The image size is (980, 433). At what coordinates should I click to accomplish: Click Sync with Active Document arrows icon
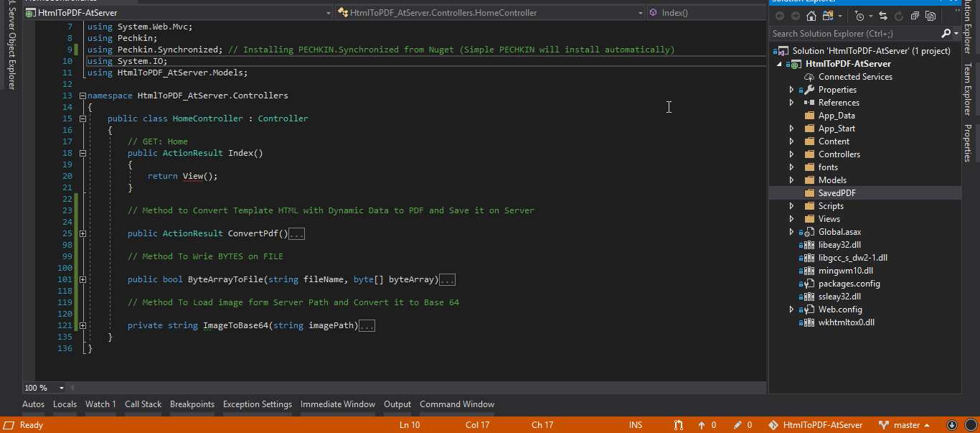click(x=883, y=16)
